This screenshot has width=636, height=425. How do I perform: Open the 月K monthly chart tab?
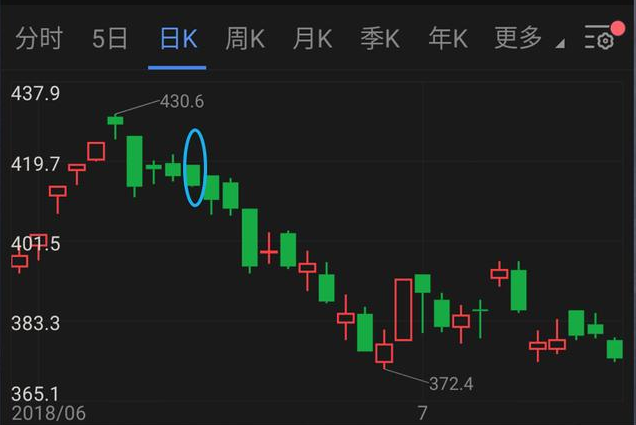[x=312, y=39]
